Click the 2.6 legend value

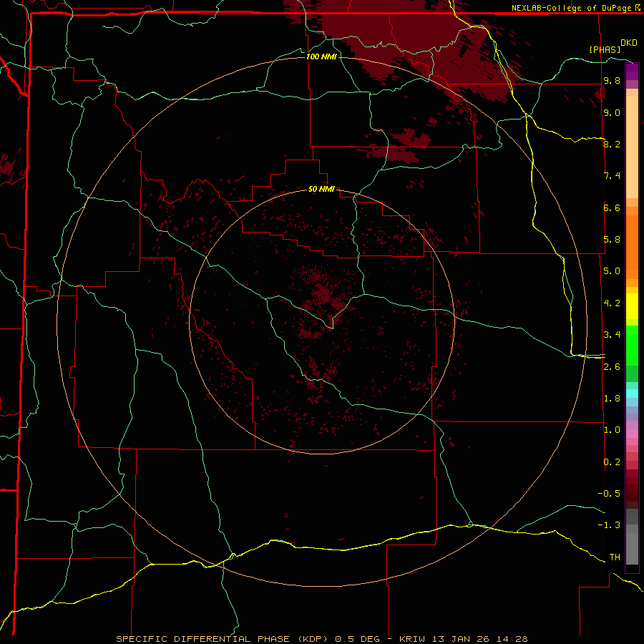point(612,367)
